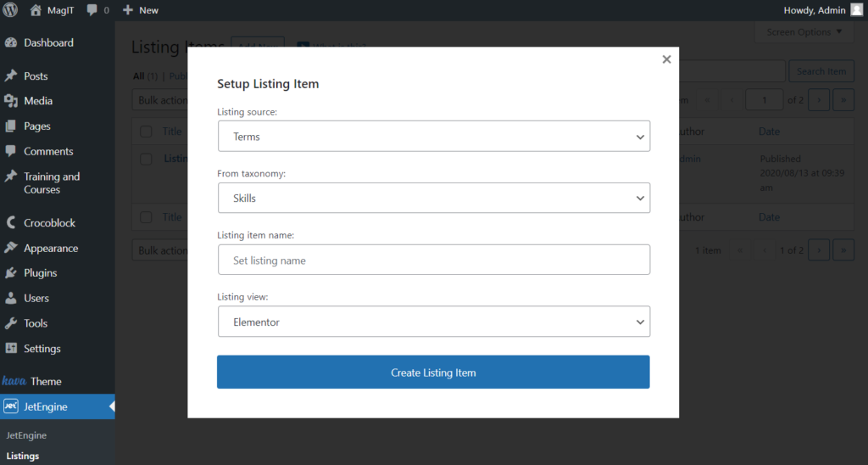
Task: Open the Listing source dropdown
Action: coord(433,137)
